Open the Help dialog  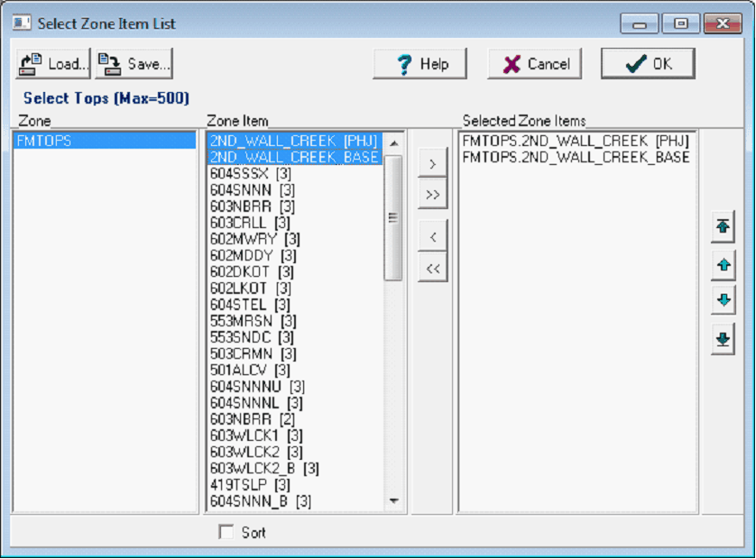pyautogui.click(x=420, y=64)
